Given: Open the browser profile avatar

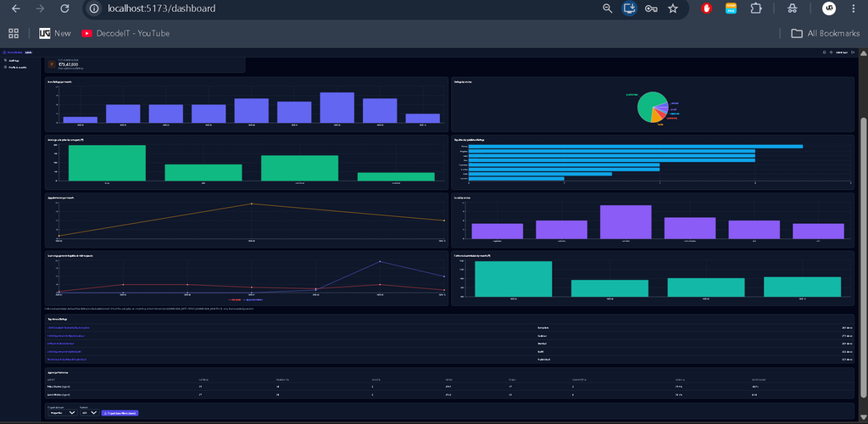Looking at the screenshot, I should (x=829, y=8).
